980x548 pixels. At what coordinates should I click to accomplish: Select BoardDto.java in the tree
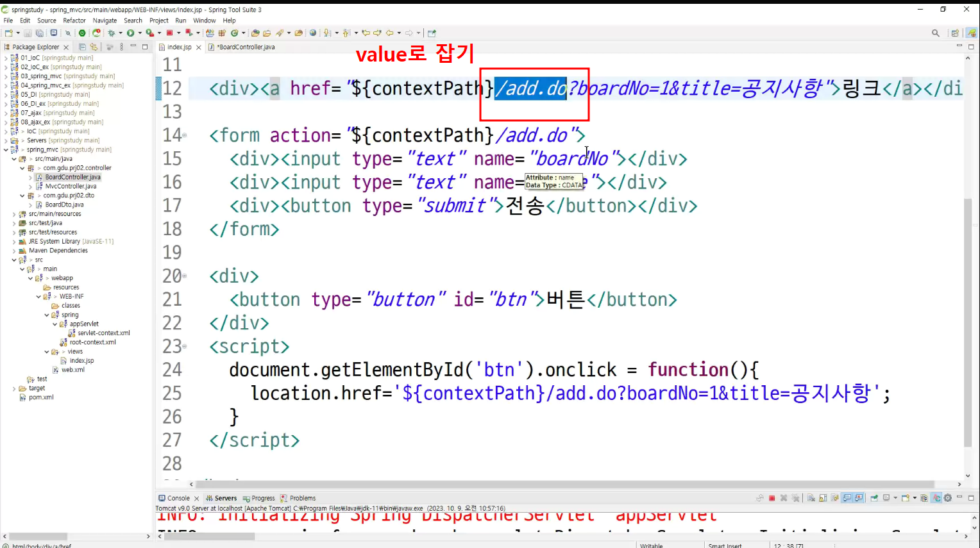[x=64, y=205]
